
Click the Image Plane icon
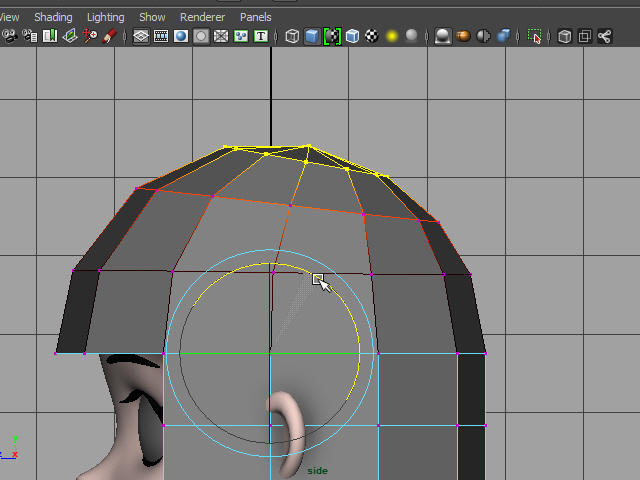coord(70,36)
